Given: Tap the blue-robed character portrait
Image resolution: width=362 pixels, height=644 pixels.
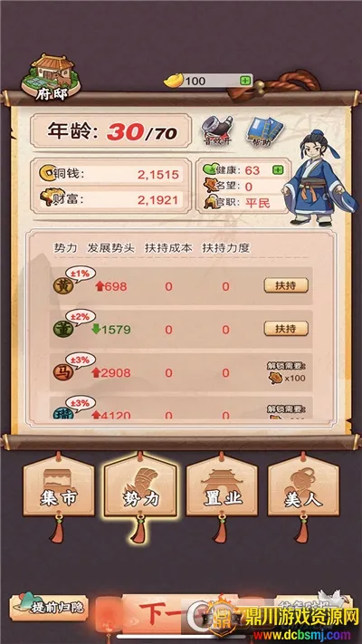Looking at the screenshot, I should 319,178.
